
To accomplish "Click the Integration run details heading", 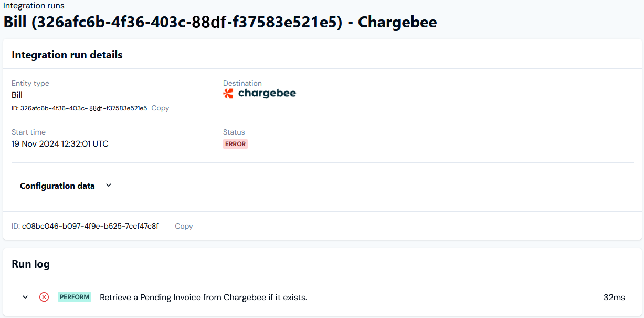I will (x=67, y=55).
